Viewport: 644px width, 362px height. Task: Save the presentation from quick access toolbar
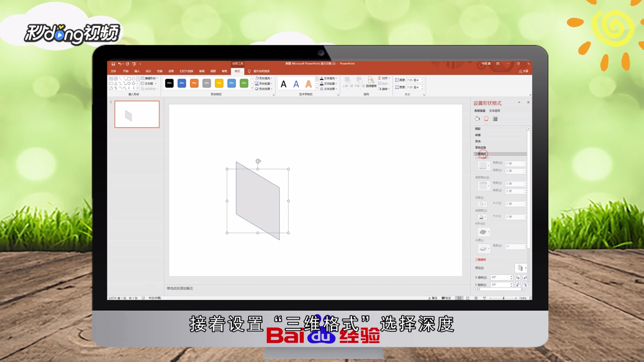[113, 64]
